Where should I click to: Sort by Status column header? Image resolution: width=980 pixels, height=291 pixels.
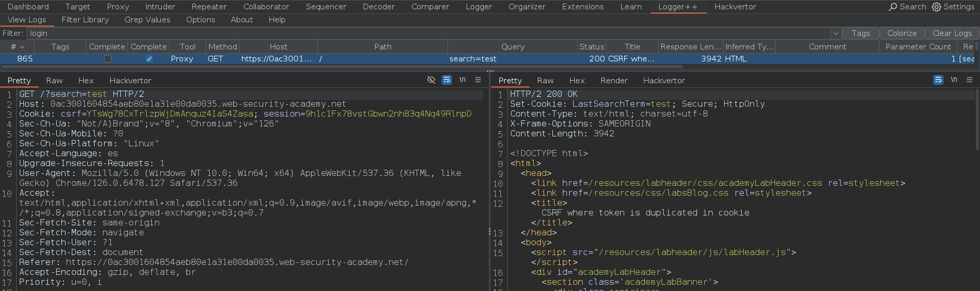click(591, 47)
